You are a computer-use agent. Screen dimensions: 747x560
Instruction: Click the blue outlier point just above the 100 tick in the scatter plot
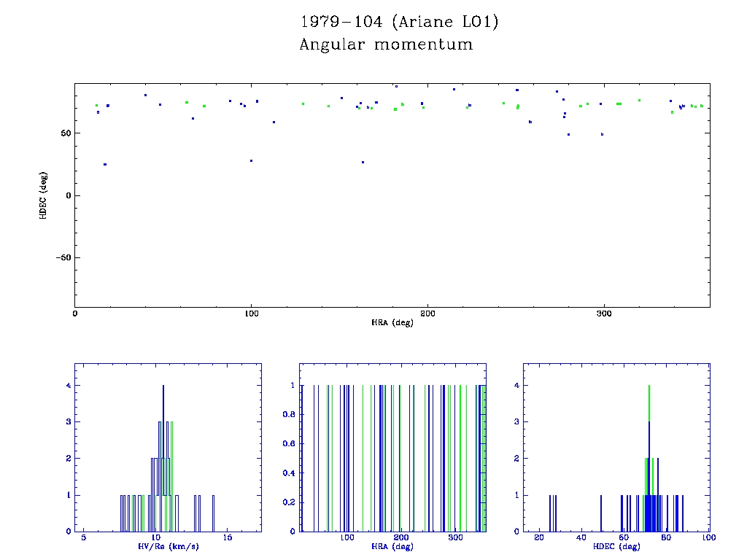tap(252, 161)
